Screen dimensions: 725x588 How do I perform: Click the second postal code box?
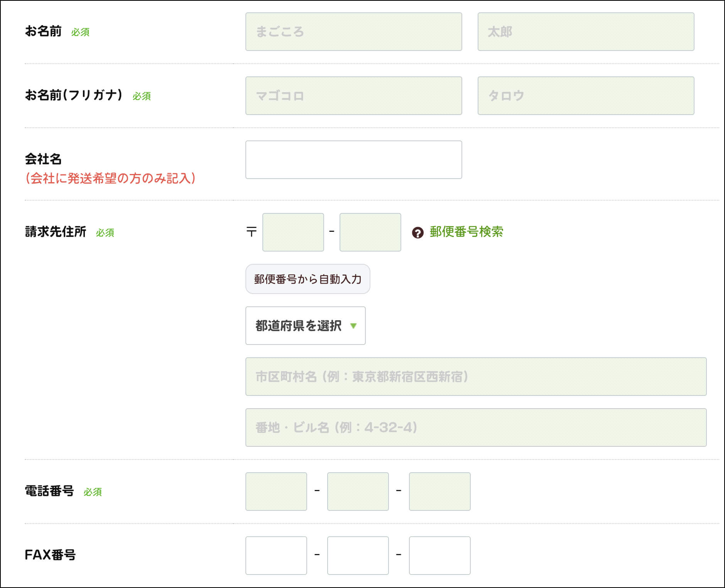(370, 232)
